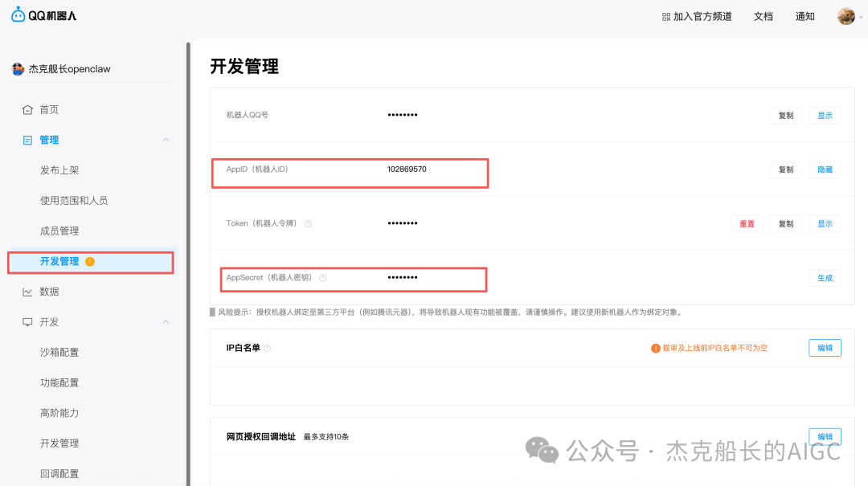Click the orange warning badge beside 开发管理
Image resolution: width=868 pixels, height=486 pixels.
[90, 261]
